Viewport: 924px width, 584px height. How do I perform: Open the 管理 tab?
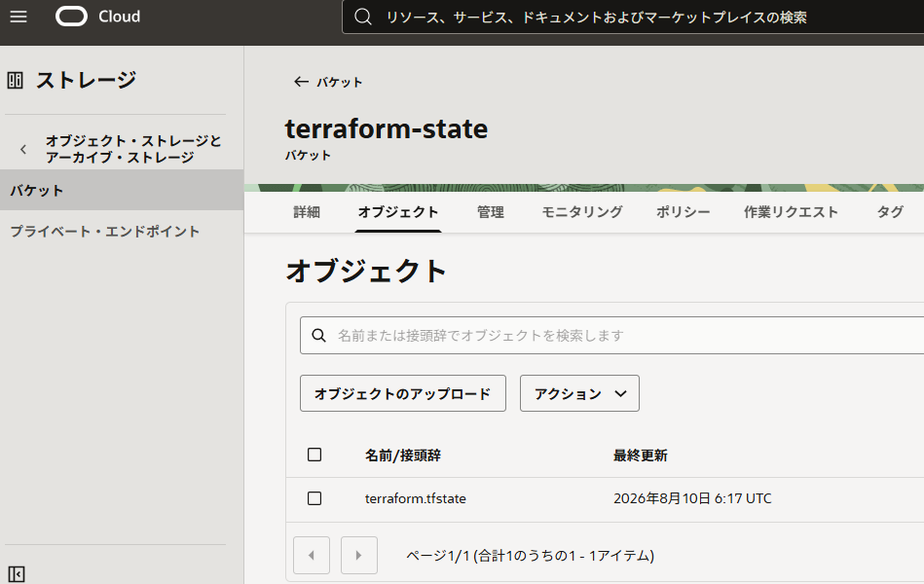click(491, 212)
